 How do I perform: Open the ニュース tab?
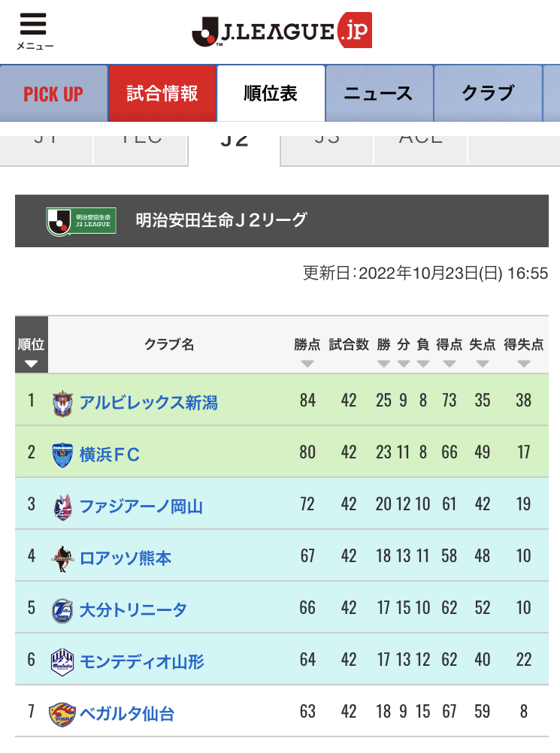click(x=380, y=93)
